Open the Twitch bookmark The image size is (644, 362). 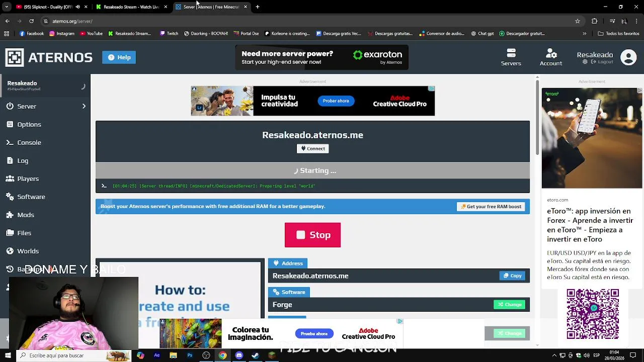point(169,34)
